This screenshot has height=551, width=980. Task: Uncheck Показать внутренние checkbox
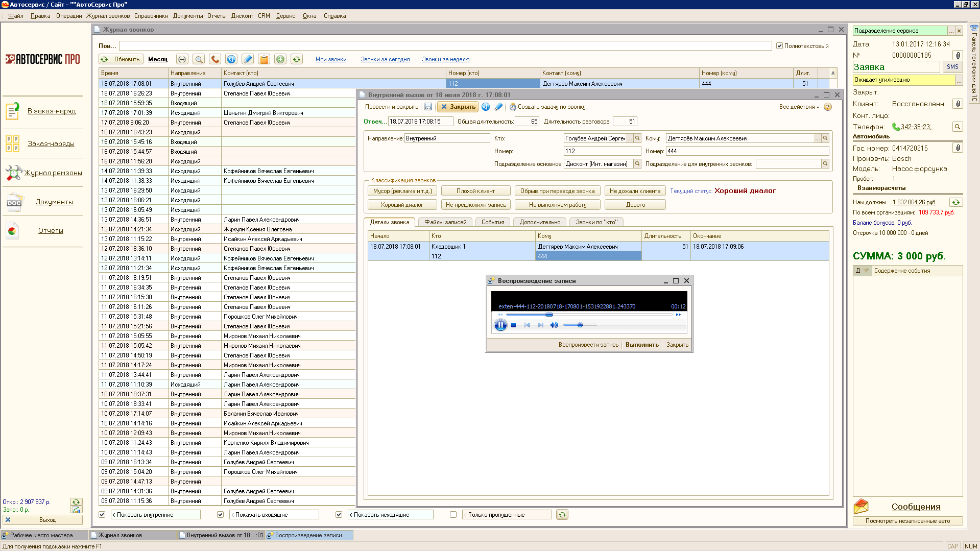tap(102, 515)
